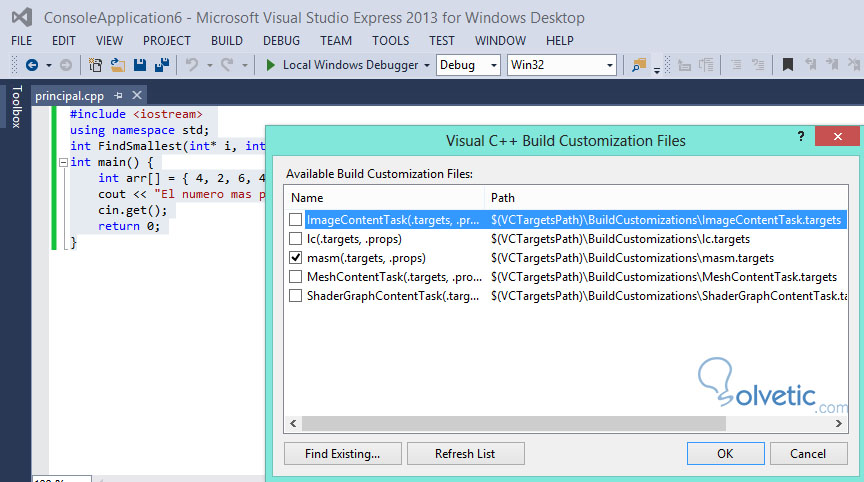
Task: Click the list horizontal scrollbar thumb
Action: [514, 424]
